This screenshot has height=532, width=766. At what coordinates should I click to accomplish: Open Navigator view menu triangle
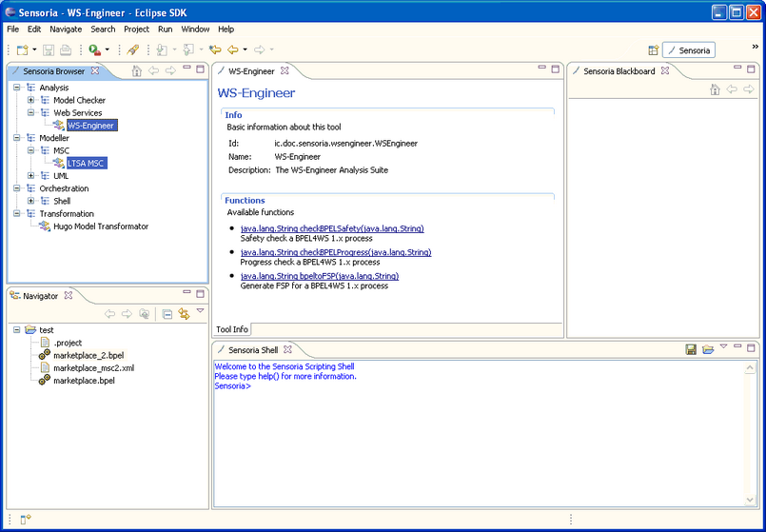click(x=200, y=310)
